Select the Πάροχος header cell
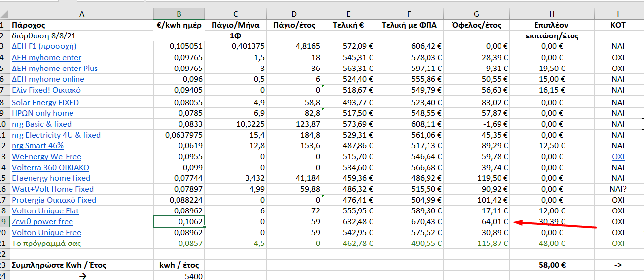 coord(82,25)
